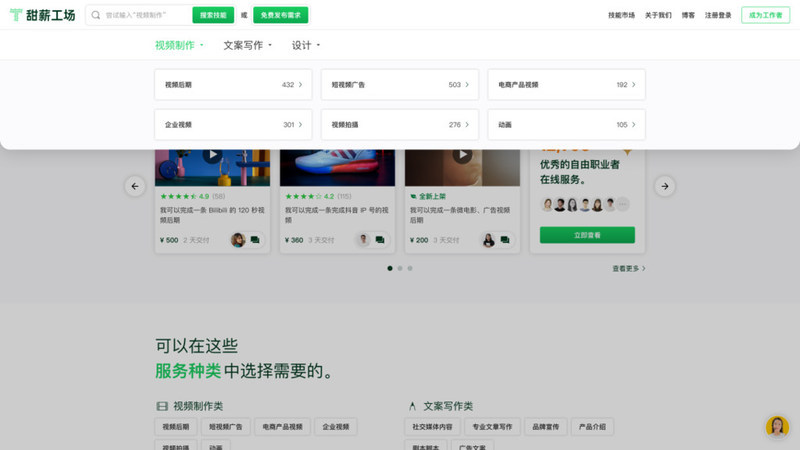The height and width of the screenshot is (450, 800).
Task: Click the 技能市场 navigation link
Action: click(x=621, y=15)
